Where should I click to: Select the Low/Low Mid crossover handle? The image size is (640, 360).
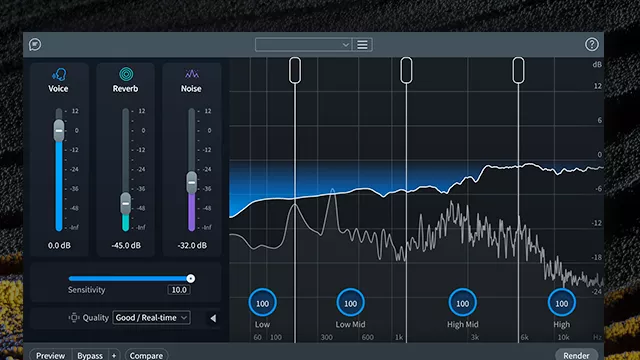point(295,71)
